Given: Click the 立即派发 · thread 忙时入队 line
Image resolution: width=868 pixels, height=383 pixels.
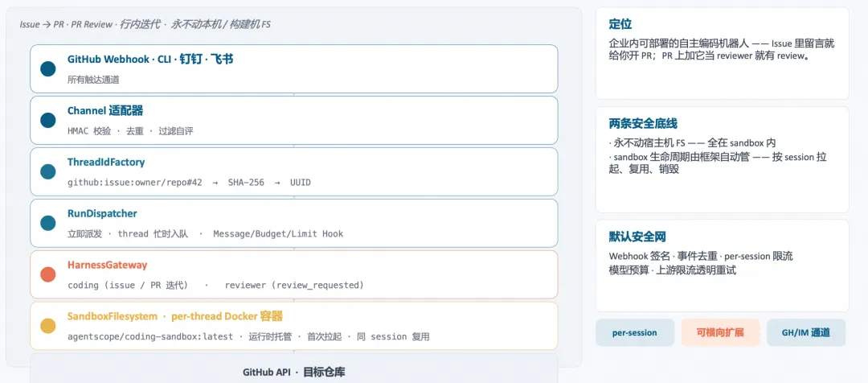Looking at the screenshot, I should coord(206,234).
